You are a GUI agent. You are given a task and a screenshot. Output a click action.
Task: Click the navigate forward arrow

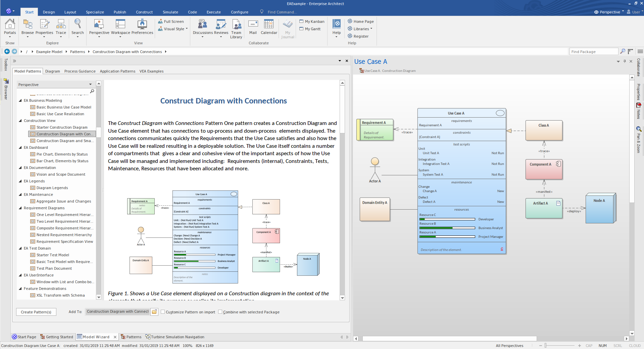pos(14,51)
